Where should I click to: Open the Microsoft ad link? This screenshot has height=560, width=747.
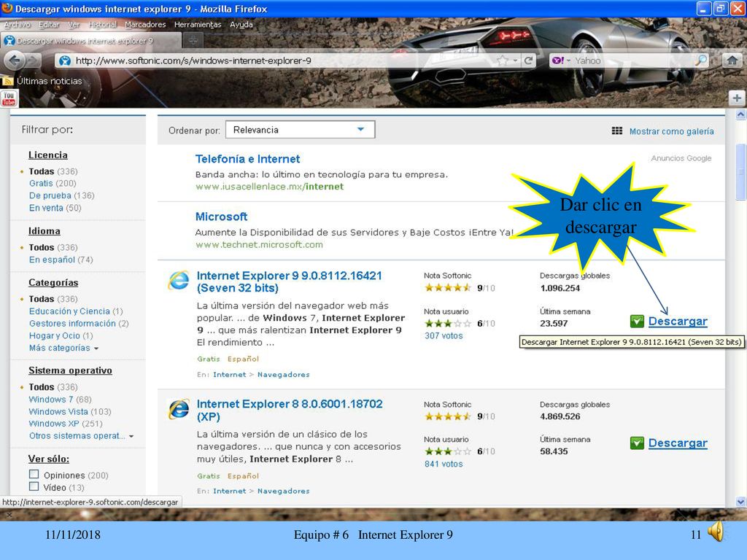(x=222, y=217)
